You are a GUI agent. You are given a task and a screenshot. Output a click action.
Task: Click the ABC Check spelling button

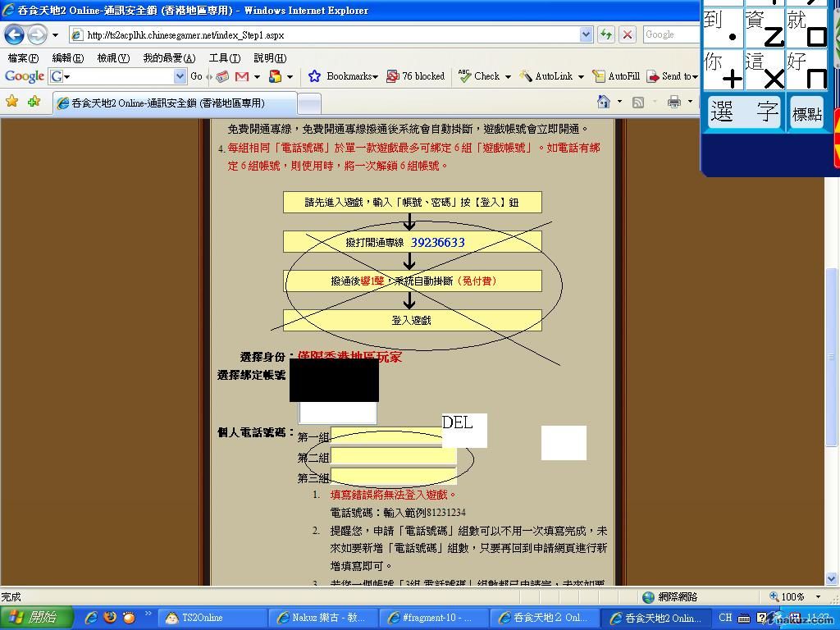(479, 76)
